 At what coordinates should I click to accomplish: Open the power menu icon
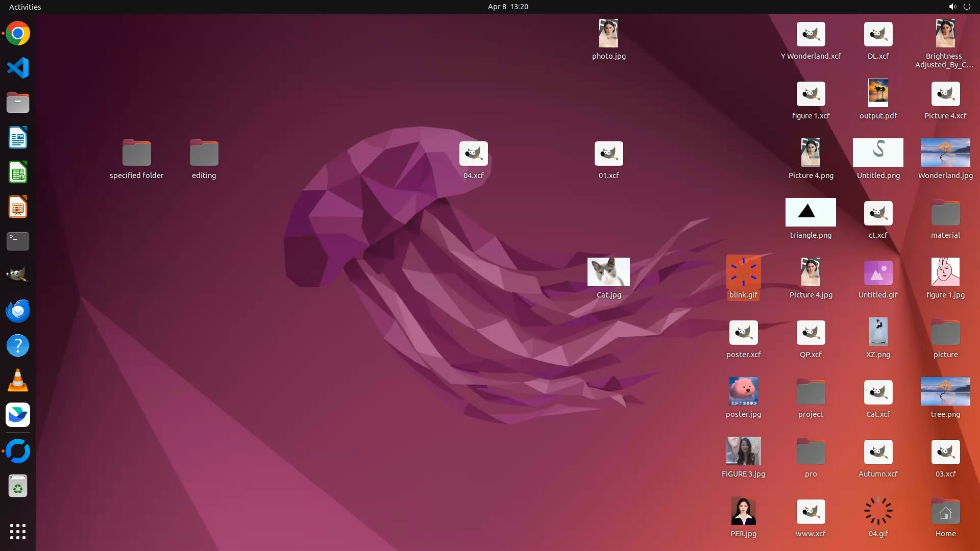tap(967, 7)
